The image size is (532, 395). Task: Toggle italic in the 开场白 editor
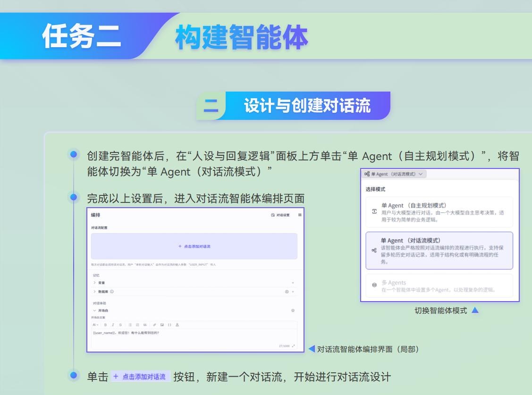tap(113, 325)
